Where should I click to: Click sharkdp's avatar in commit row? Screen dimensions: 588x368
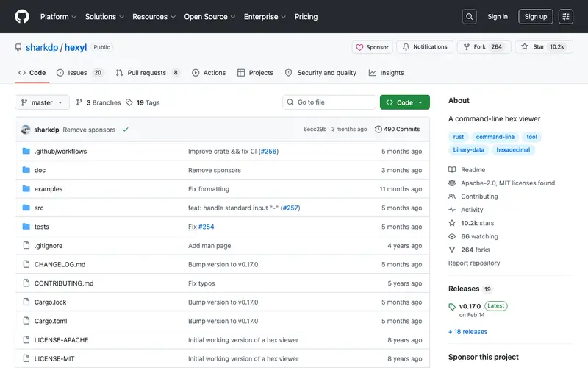click(26, 130)
